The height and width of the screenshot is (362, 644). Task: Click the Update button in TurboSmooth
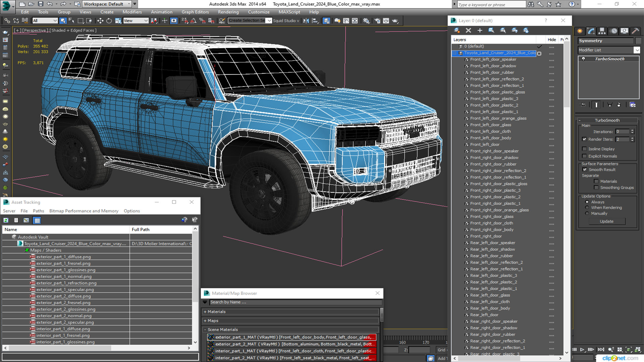tap(606, 222)
